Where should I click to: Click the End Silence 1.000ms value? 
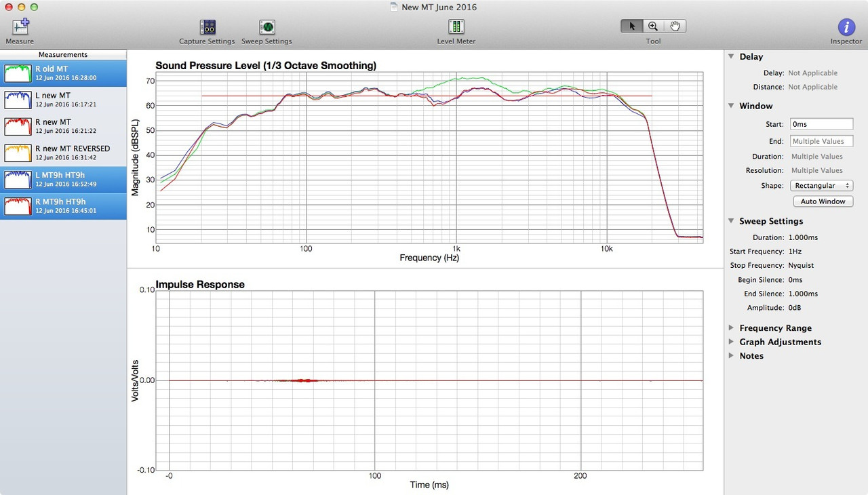coord(803,294)
